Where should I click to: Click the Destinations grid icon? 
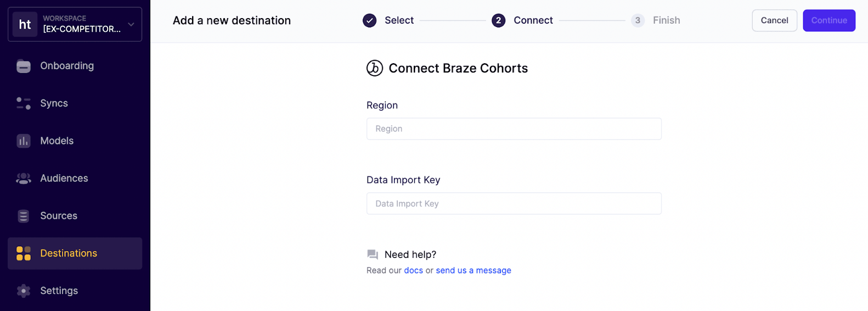[x=24, y=253]
